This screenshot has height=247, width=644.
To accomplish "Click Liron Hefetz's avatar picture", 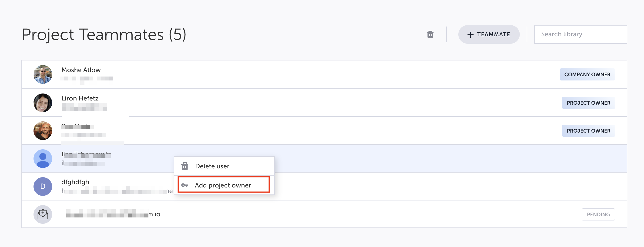I will pos(43,103).
